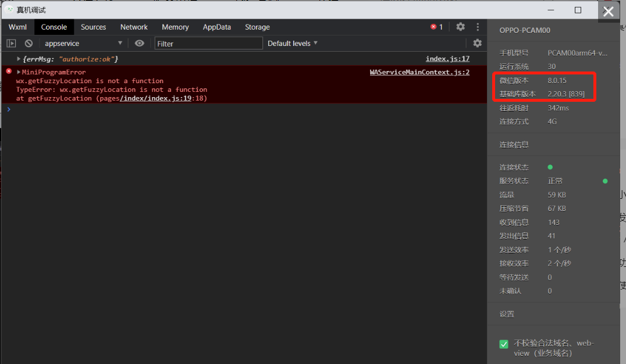626x364 pixels.
Task: Click the 手机型号 value PCAM00arm64-v...
Action: 577,53
